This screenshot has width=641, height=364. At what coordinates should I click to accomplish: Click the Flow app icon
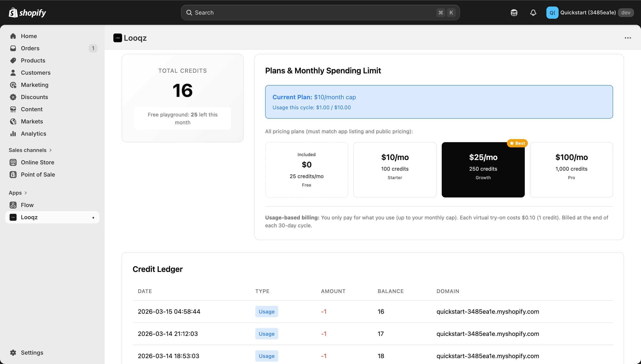13,205
